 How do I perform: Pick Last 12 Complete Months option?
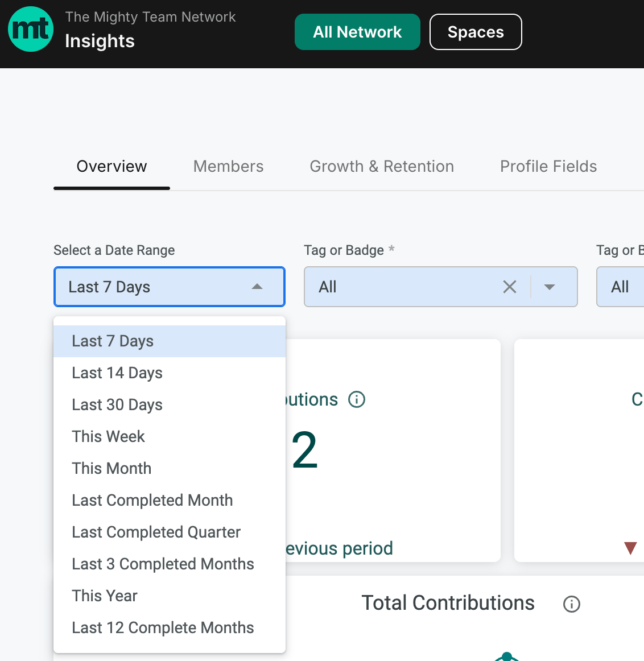[x=170, y=627]
